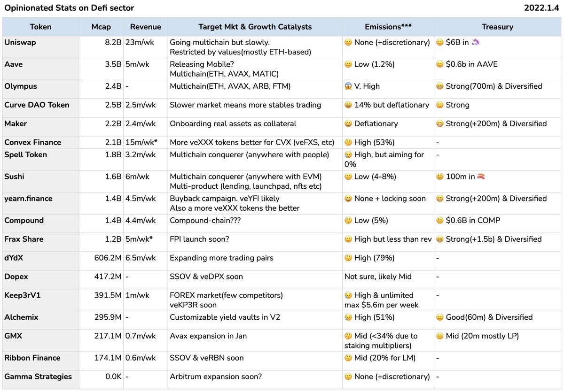Click the screaming face emoji beside V. High
The height and width of the screenshot is (392, 564).
pyautogui.click(x=348, y=86)
